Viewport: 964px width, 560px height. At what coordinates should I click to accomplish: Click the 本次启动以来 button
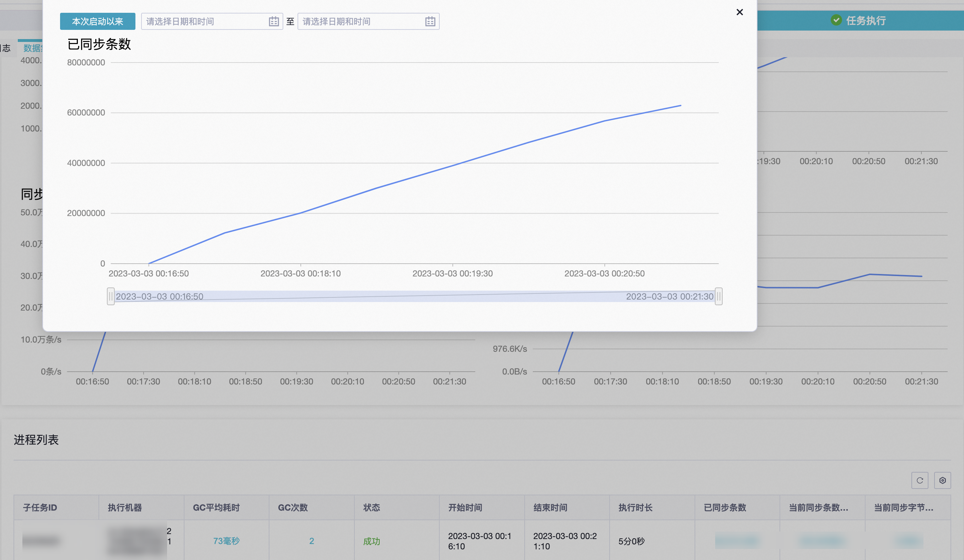tap(97, 21)
